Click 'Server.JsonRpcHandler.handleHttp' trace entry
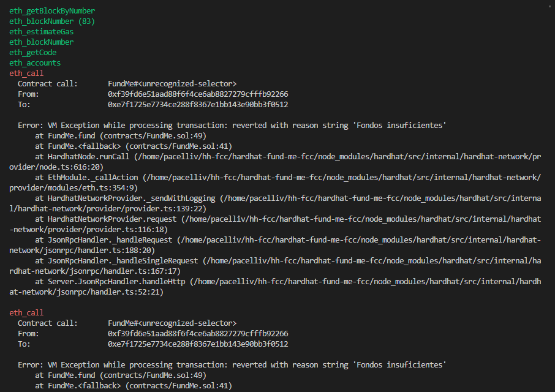The image size is (555, 392). 116,282
